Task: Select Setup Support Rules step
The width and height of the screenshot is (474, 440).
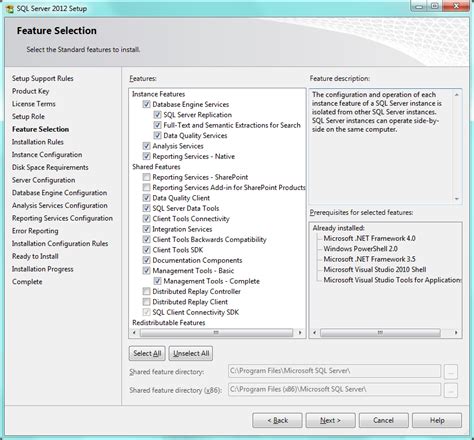Action: click(x=43, y=78)
